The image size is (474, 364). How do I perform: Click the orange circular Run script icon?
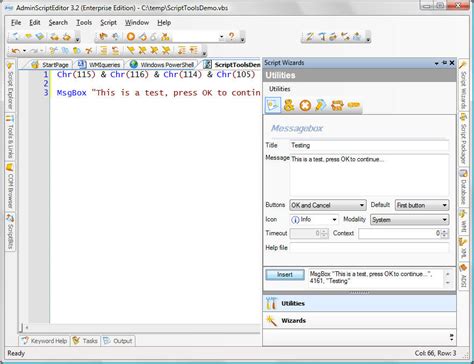point(131,36)
